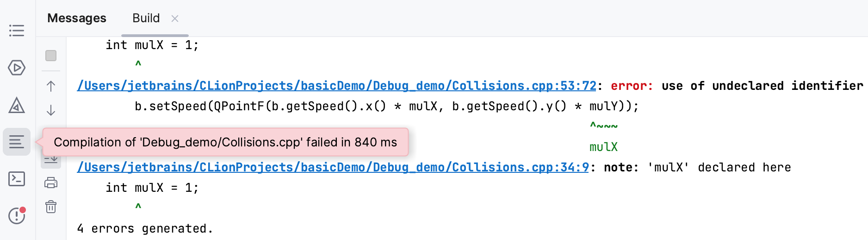Open Collisions.cpp:34:9 note link
Image resolution: width=868 pixels, height=240 pixels.
coord(333,167)
